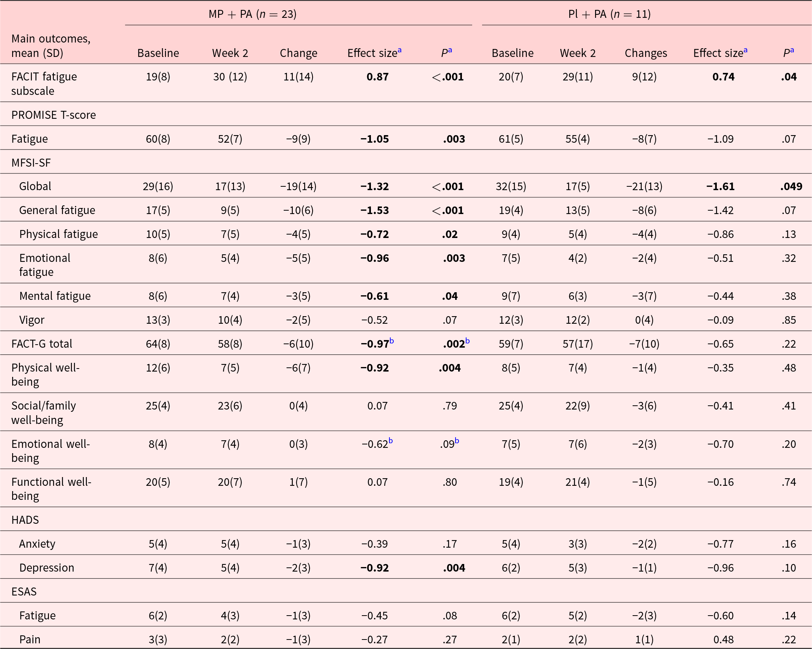Click footnote 'a' beside Pl+PA Effect size header
812x649 pixels.
[x=745, y=50]
